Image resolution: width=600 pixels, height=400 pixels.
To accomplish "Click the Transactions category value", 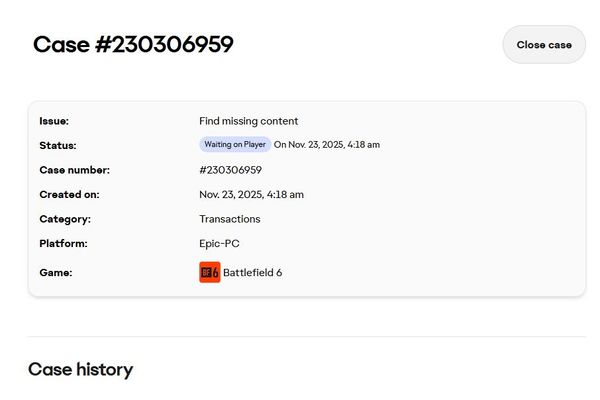I will coord(229,219).
